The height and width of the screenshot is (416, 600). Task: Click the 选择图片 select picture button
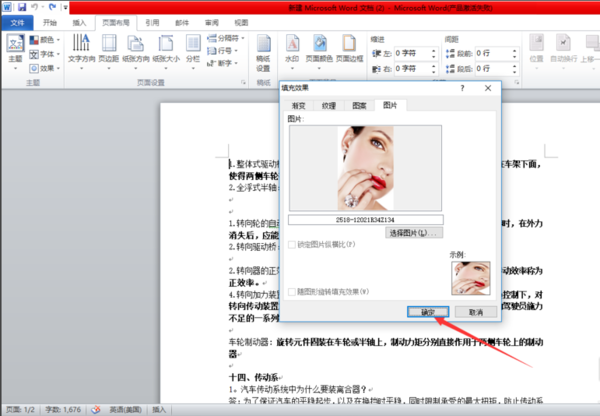(x=414, y=233)
